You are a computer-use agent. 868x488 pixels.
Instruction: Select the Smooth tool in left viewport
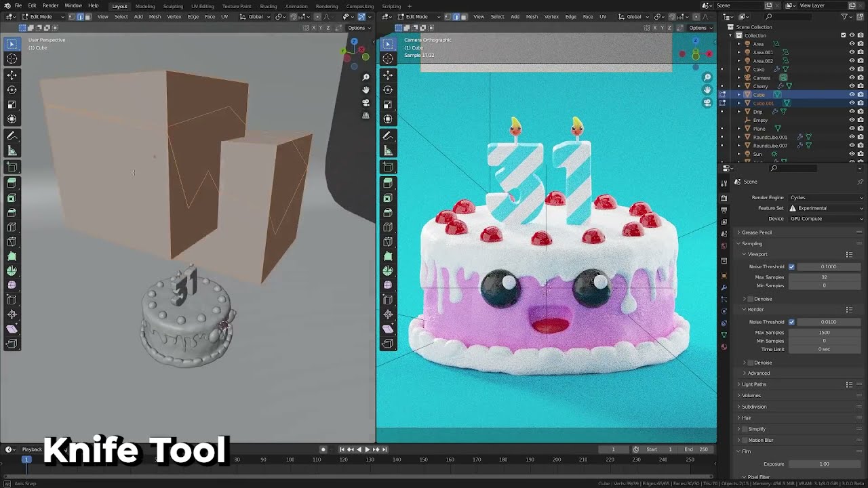(x=12, y=285)
